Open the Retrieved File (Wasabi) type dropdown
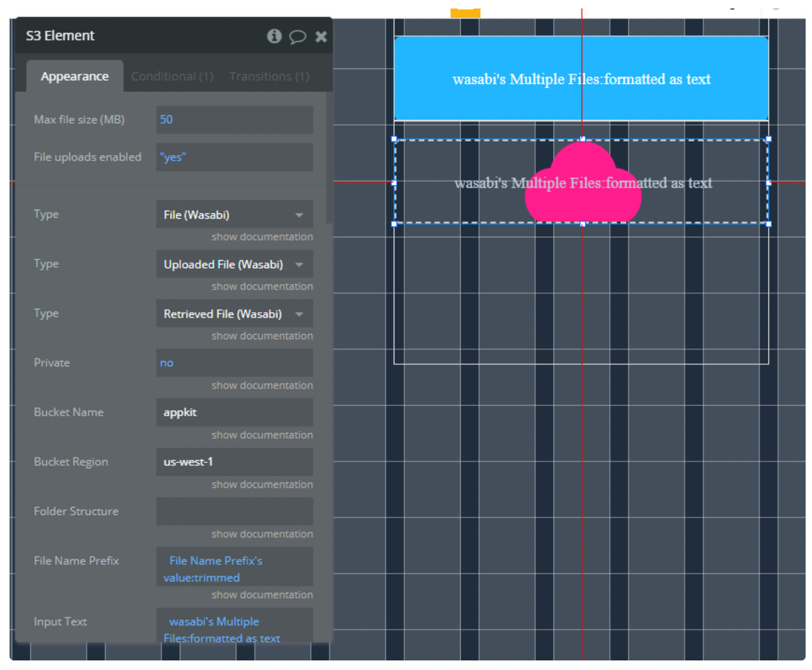The height and width of the screenshot is (670, 812). click(234, 314)
